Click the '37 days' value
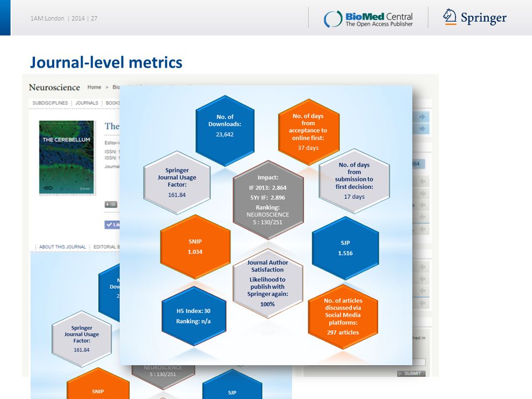 [308, 148]
